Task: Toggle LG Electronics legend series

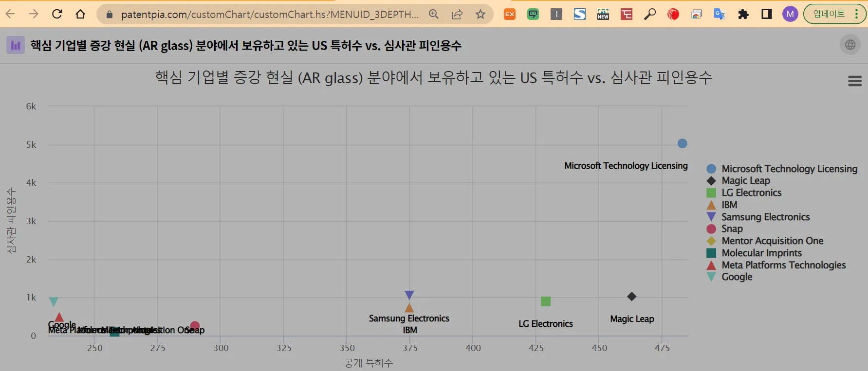Action: (744, 193)
